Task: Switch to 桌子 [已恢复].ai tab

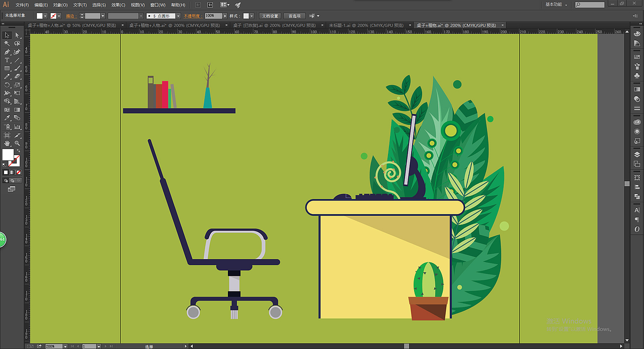Action: click(x=275, y=25)
